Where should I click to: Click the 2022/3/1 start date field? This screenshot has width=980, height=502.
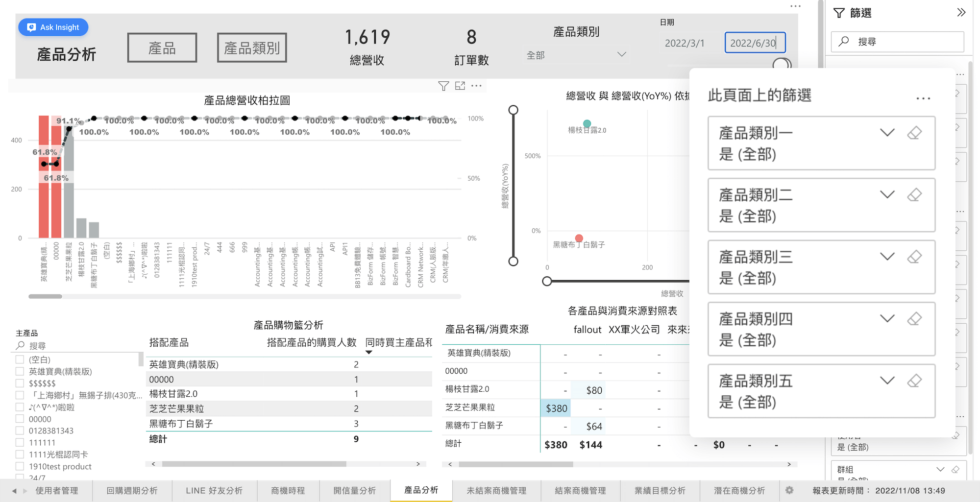(x=685, y=43)
